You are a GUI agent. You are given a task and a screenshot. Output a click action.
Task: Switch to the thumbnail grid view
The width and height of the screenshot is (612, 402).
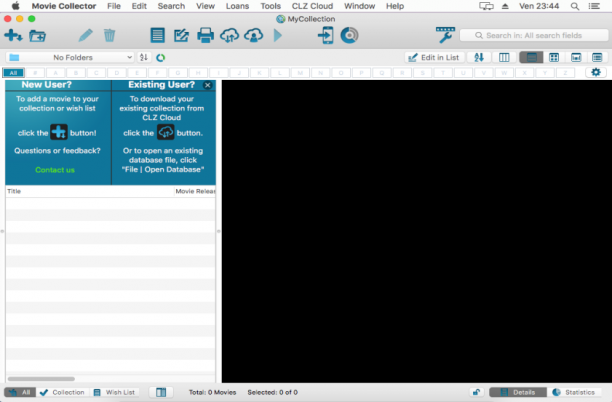[x=554, y=57]
